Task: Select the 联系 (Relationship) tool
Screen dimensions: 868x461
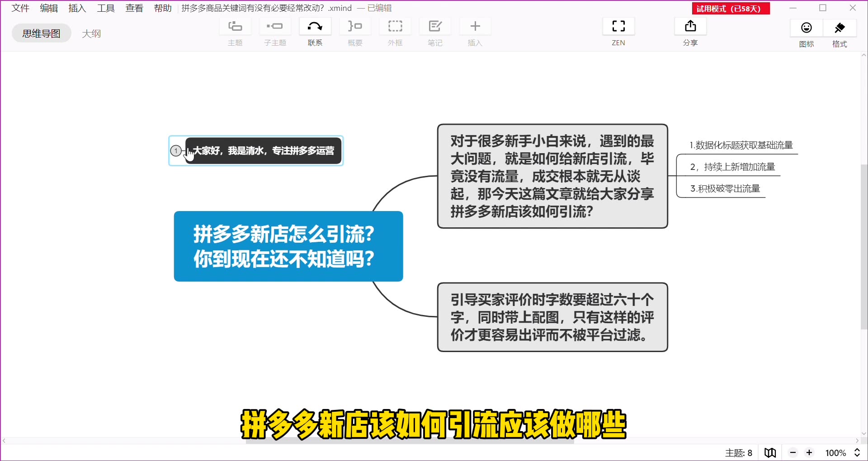Action: [x=315, y=26]
